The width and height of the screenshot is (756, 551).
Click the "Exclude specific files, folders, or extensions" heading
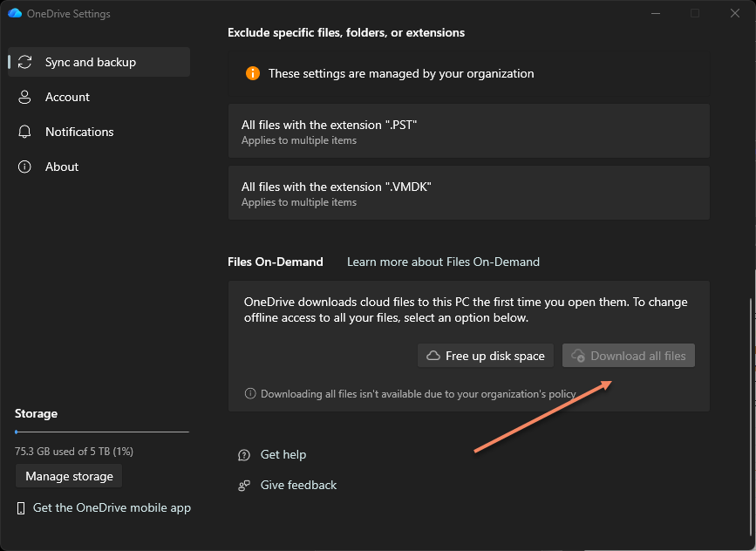point(346,32)
